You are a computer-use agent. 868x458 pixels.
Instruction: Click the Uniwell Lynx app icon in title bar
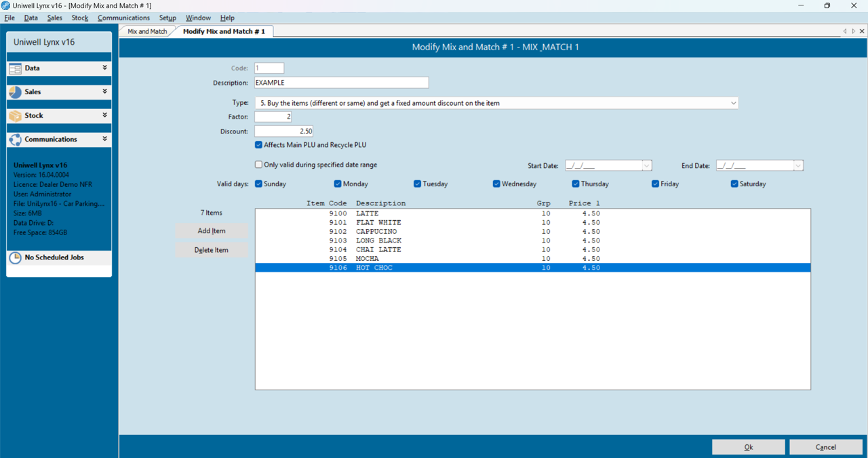pyautogui.click(x=5, y=5)
